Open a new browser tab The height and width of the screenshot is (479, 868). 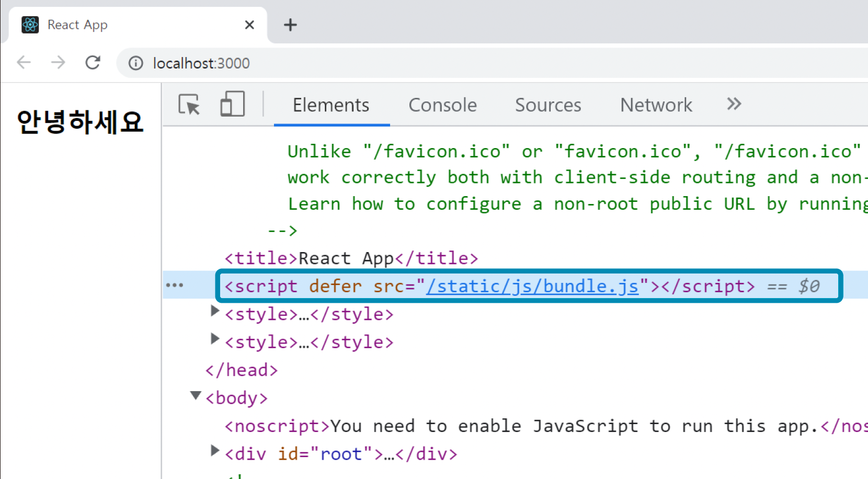click(290, 25)
